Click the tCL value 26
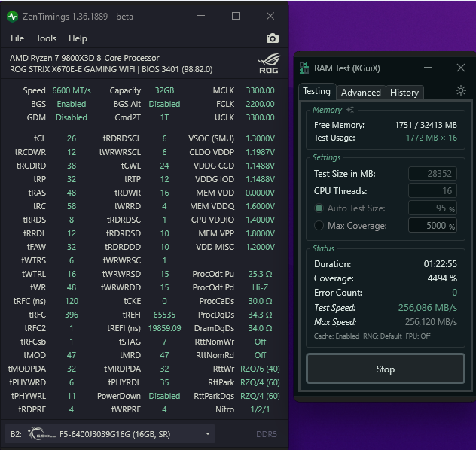The height and width of the screenshot is (450, 476). click(x=72, y=138)
